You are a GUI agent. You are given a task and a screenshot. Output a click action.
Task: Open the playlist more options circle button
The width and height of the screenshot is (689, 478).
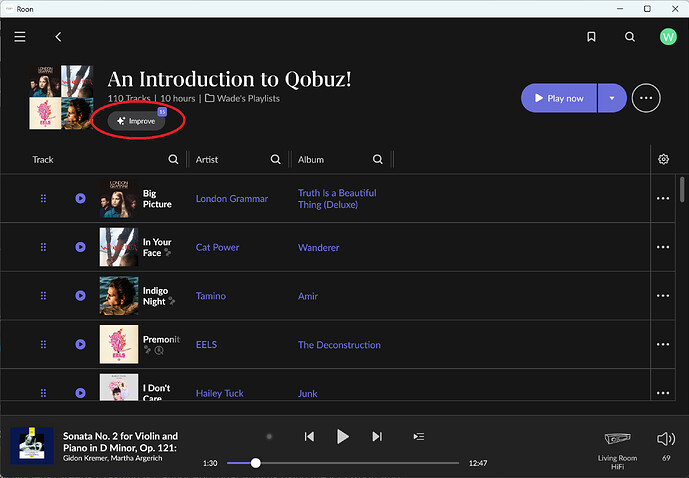(646, 98)
